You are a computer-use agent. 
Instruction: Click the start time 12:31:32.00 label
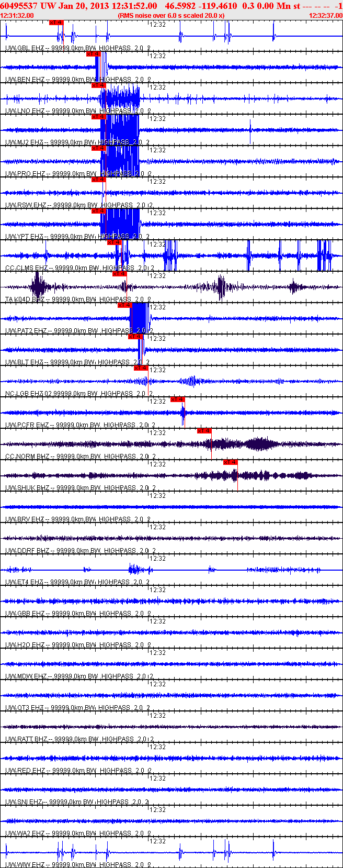click(17, 15)
